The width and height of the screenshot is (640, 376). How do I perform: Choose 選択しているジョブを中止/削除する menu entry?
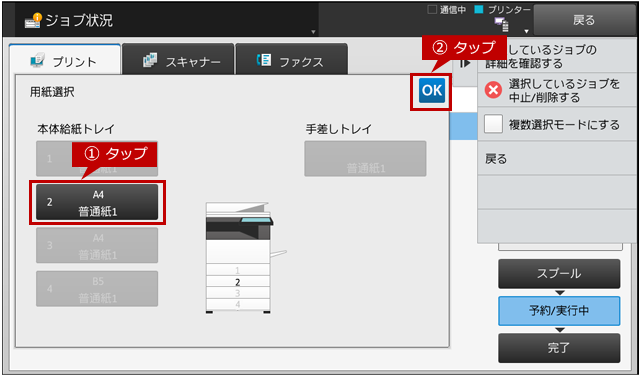click(557, 90)
